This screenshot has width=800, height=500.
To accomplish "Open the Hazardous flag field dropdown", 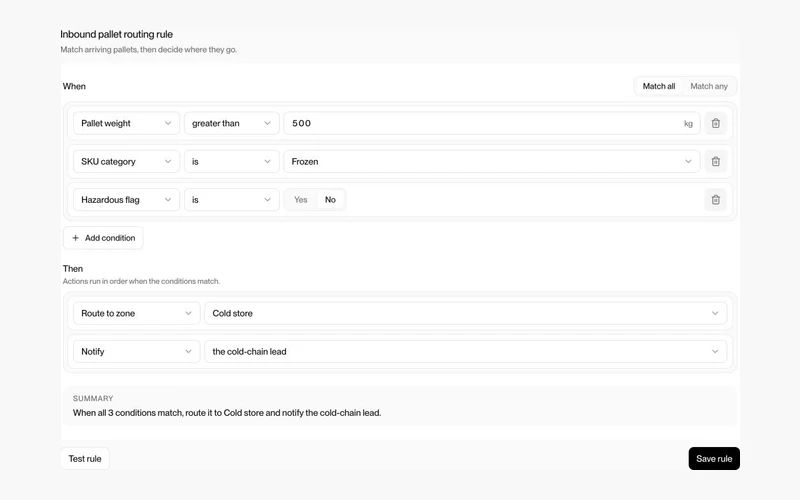I will (x=127, y=199).
